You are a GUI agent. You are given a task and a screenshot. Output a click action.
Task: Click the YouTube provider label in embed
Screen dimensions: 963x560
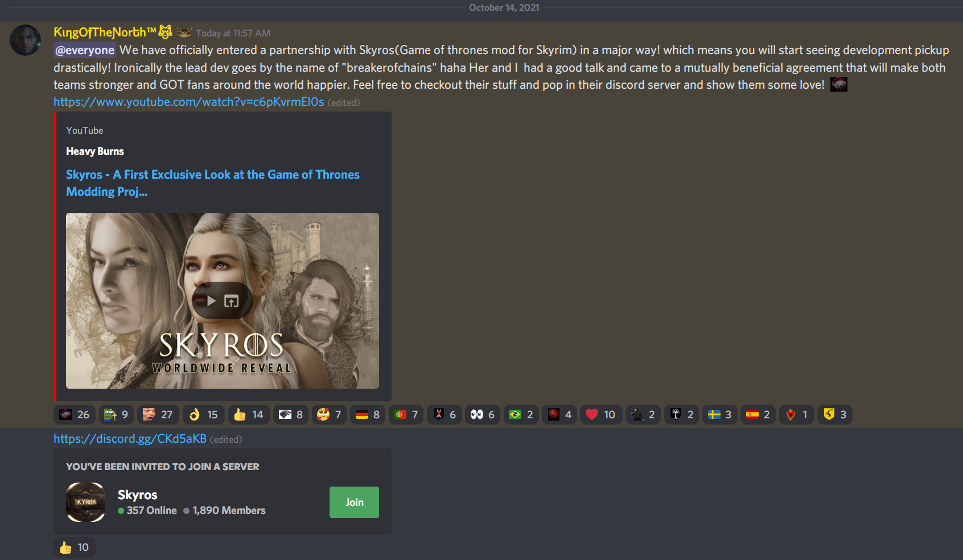pyautogui.click(x=85, y=130)
